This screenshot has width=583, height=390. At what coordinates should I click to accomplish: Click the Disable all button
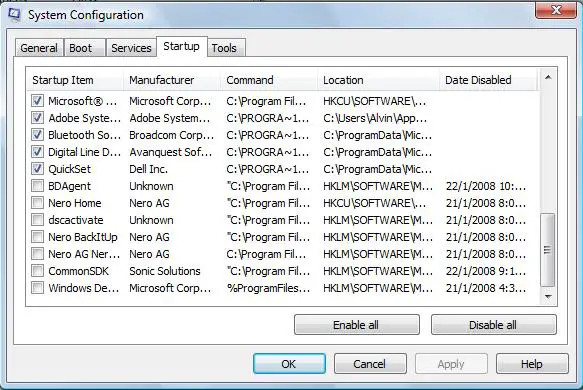click(493, 325)
